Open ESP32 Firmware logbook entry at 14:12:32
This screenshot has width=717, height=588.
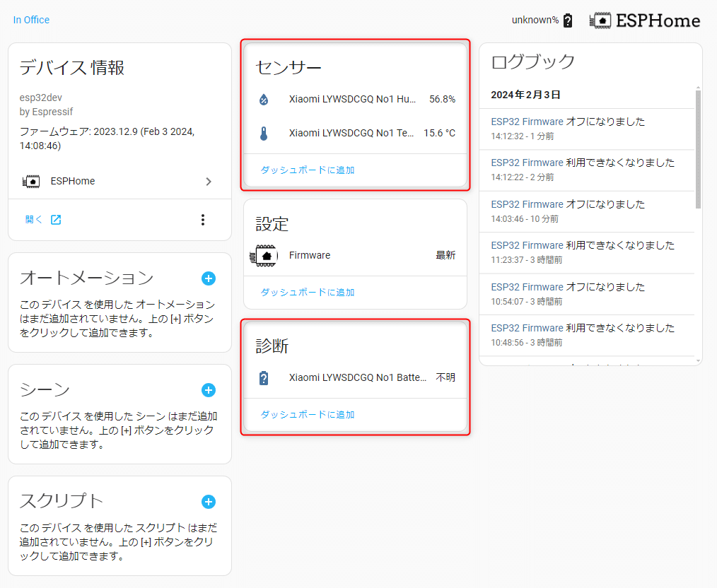point(587,129)
